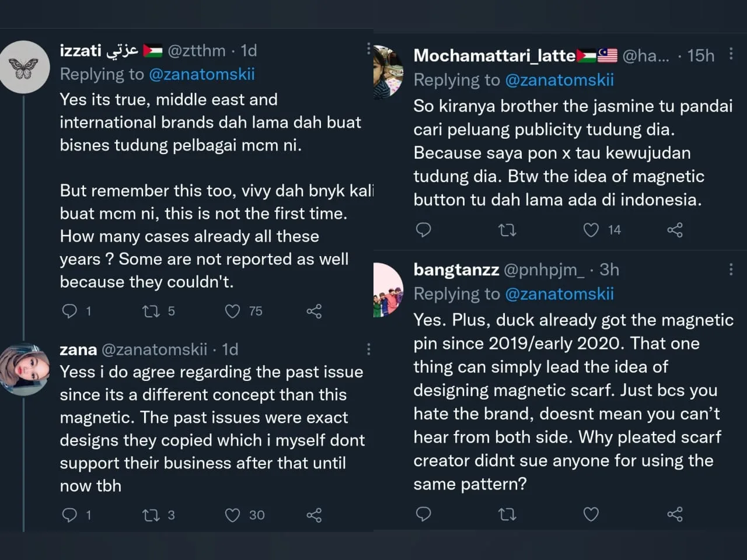Open more options on Mochamattari_latte's tweet
This screenshot has height=560, width=747.
(731, 54)
